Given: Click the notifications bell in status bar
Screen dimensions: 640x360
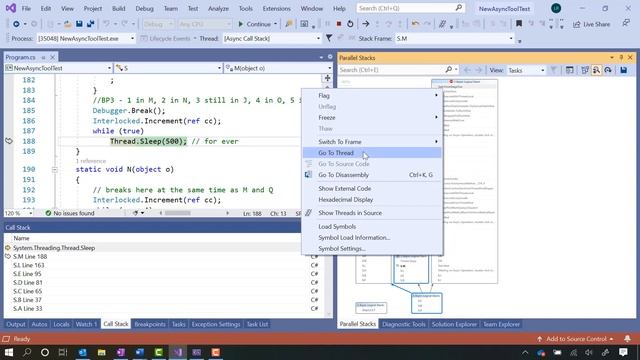Looking at the screenshot, I should [x=627, y=339].
